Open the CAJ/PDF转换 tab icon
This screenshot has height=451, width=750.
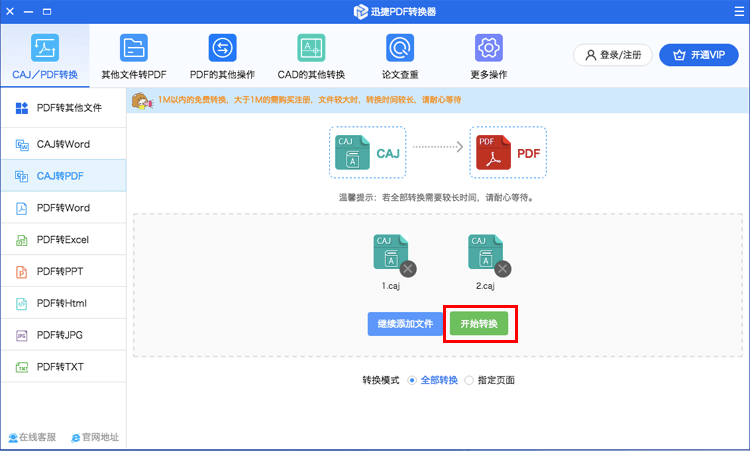point(45,48)
